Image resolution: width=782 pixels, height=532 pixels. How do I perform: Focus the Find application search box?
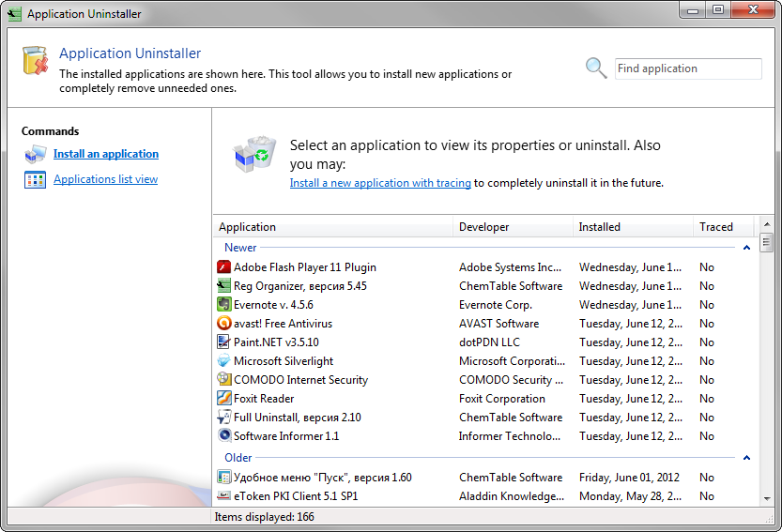coord(688,68)
